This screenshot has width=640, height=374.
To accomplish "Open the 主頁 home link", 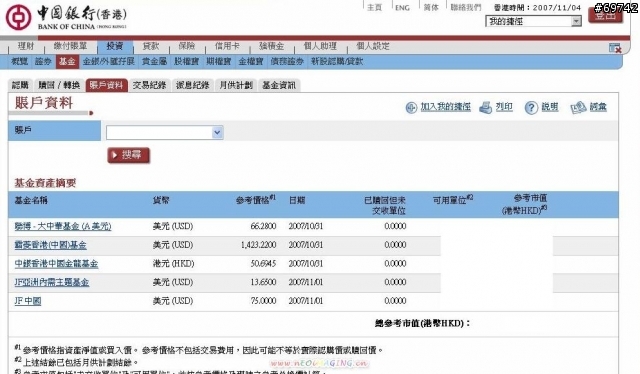I will [374, 7].
